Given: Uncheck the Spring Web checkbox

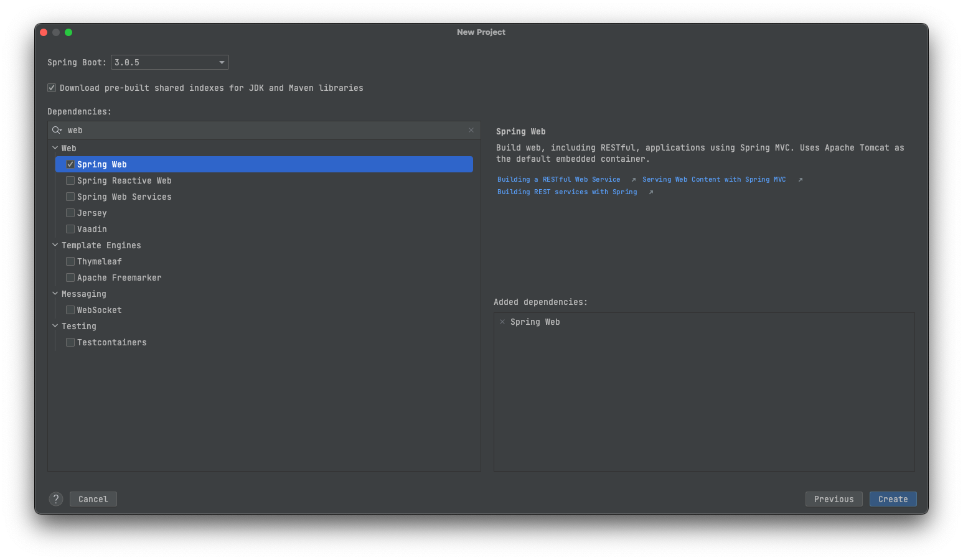Looking at the screenshot, I should coord(70,164).
